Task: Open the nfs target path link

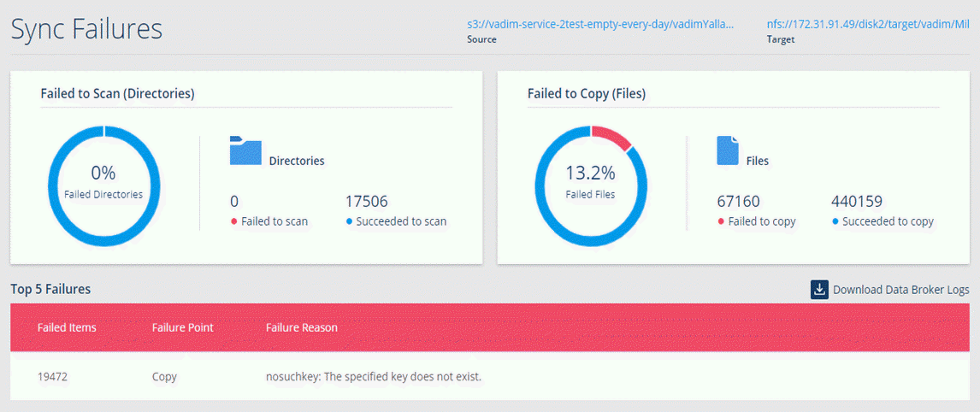Action: click(868, 24)
